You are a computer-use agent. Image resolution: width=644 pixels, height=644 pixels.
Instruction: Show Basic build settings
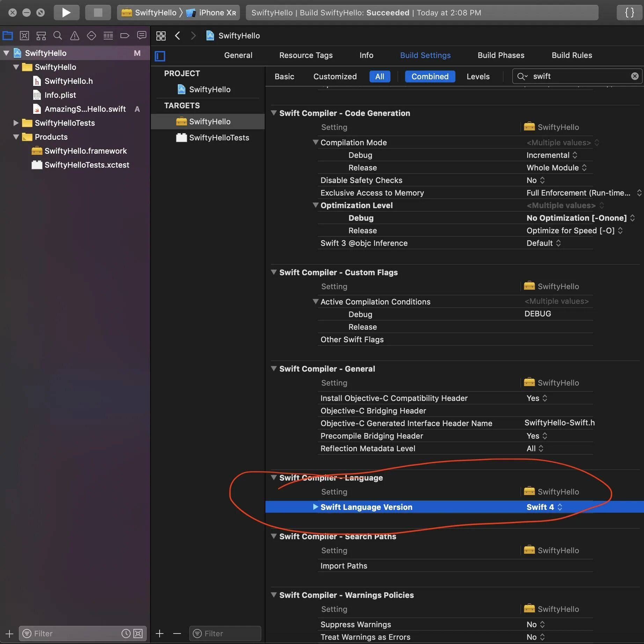[x=284, y=76]
